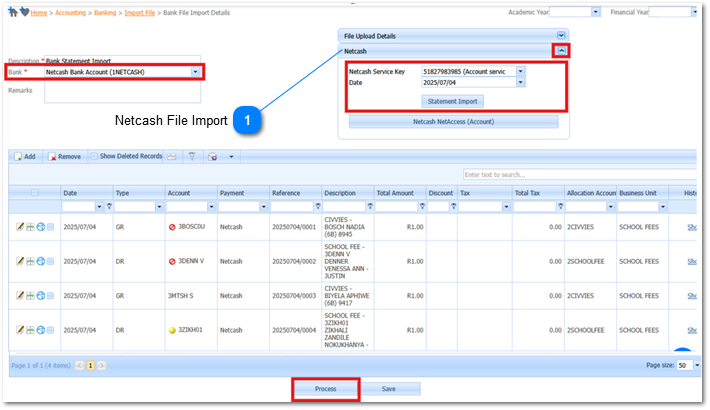The height and width of the screenshot is (410, 710).
Task: Click the Remove record toolbar icon
Action: tap(52, 157)
